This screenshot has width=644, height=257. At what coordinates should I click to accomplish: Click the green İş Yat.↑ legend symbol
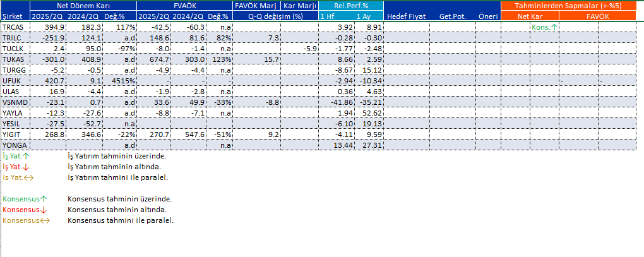point(15,155)
